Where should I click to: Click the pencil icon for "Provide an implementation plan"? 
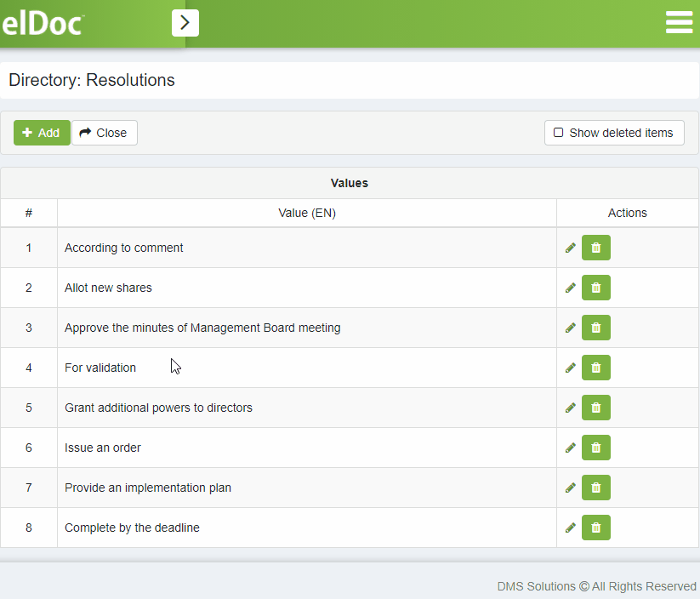[571, 488]
